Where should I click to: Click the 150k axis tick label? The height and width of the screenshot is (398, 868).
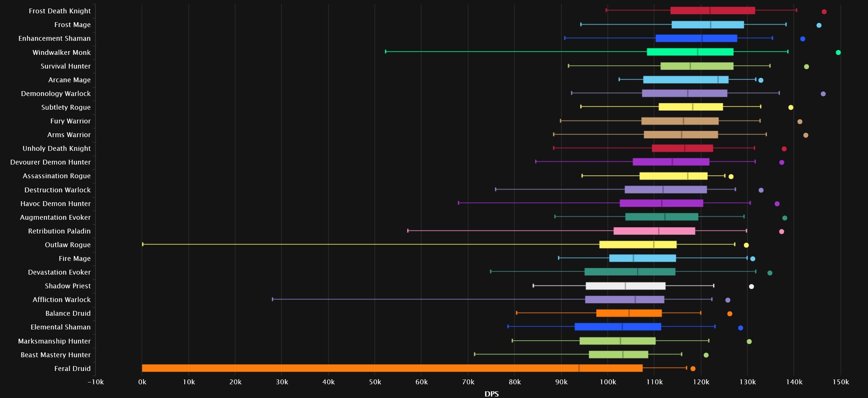(841, 382)
